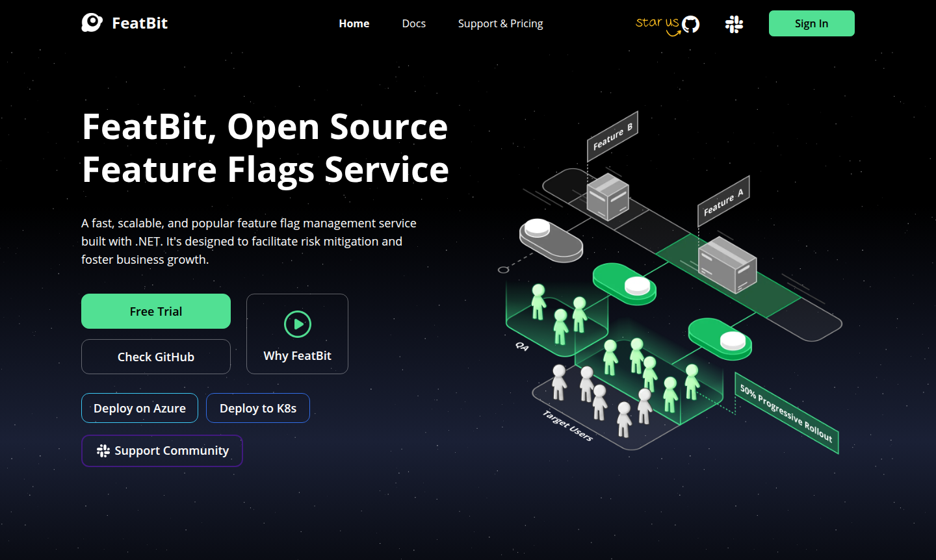Image resolution: width=936 pixels, height=560 pixels.
Task: Click the Feature A box in illustration
Action: pos(727,264)
